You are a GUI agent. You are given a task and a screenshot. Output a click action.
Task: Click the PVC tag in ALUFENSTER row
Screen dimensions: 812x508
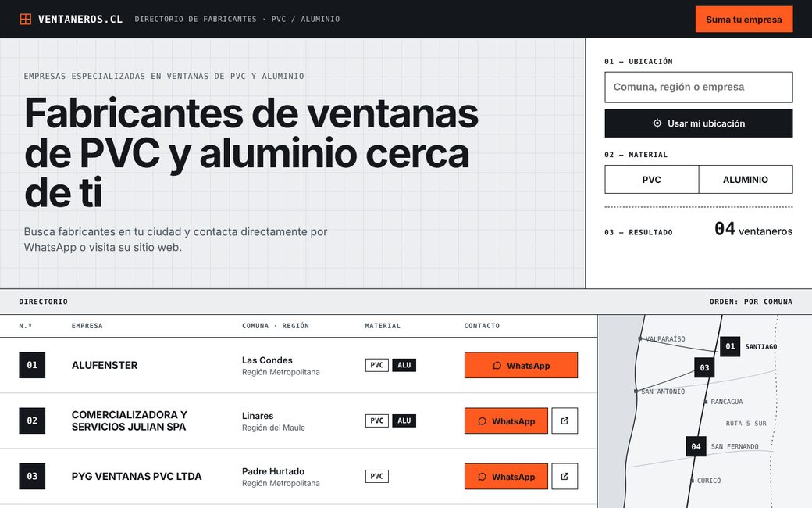[377, 365]
